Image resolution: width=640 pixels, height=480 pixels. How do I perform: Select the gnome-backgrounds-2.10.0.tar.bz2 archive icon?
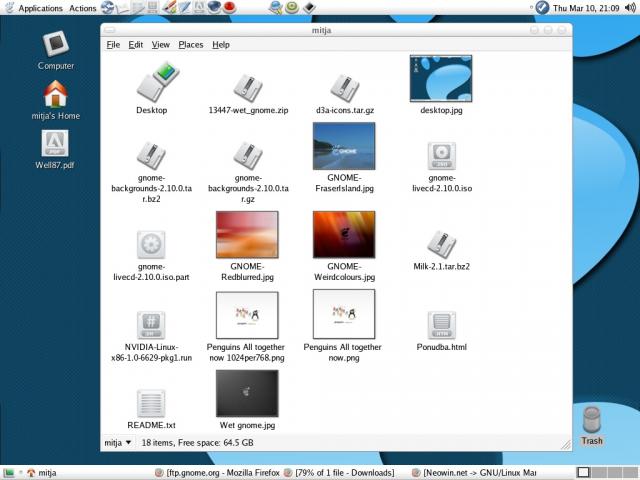[x=151, y=156]
